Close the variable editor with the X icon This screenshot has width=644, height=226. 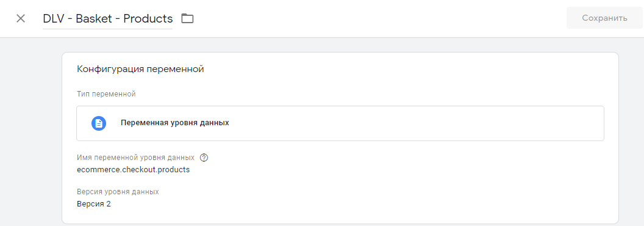tap(21, 18)
